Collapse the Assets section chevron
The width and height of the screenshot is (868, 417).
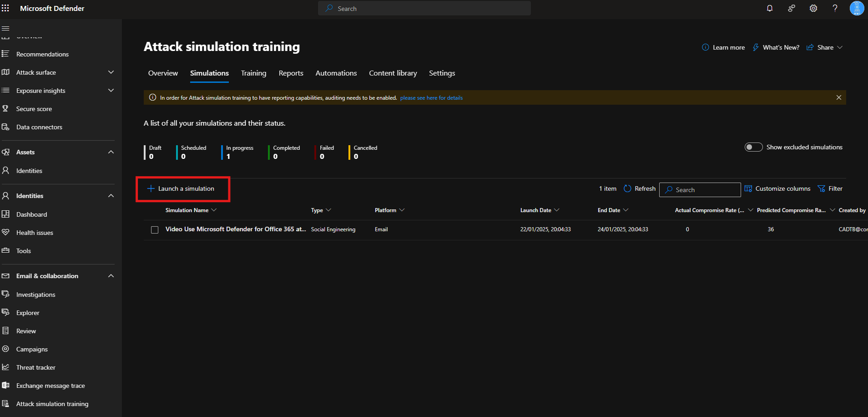[x=111, y=152]
